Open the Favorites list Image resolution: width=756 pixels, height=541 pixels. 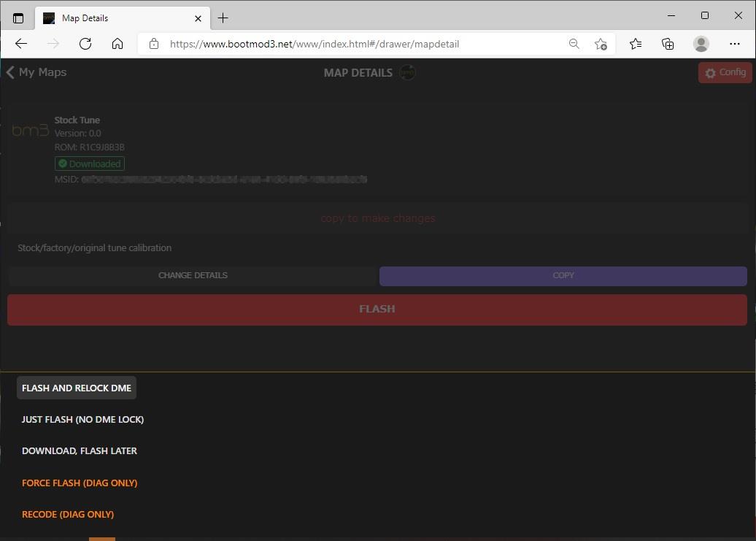click(636, 44)
